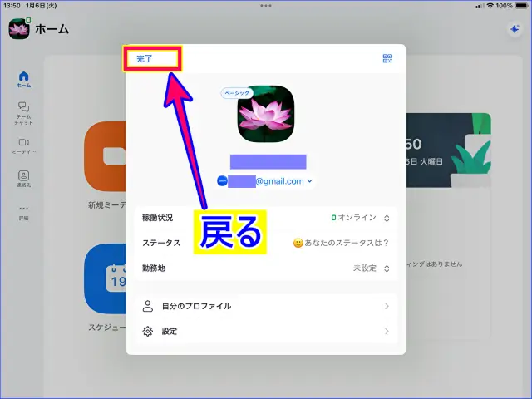Set status in あなたのステータスは? field
Image resolution: width=532 pixels, height=399 pixels.
[x=341, y=243]
